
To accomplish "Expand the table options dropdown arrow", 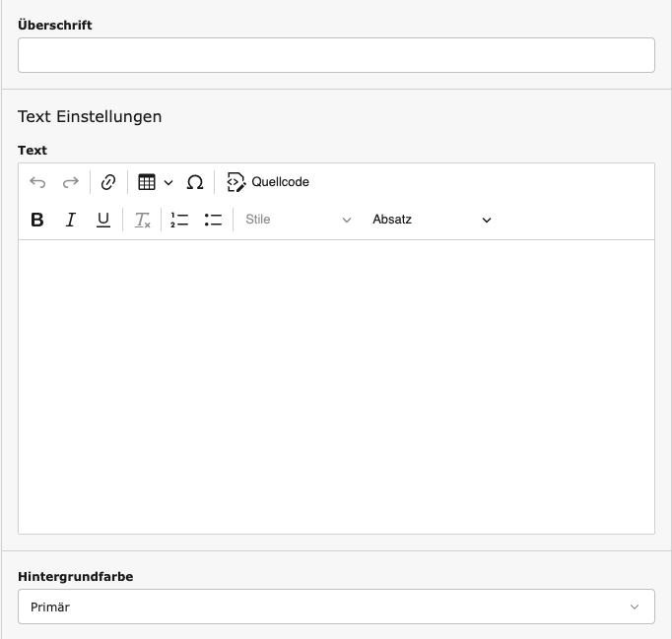I will pyautogui.click(x=168, y=182).
